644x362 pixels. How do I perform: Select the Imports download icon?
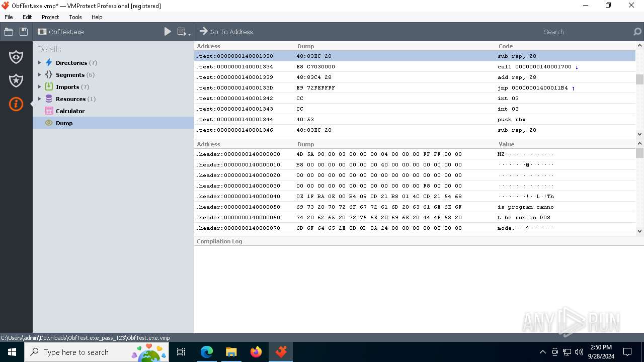[x=49, y=87]
